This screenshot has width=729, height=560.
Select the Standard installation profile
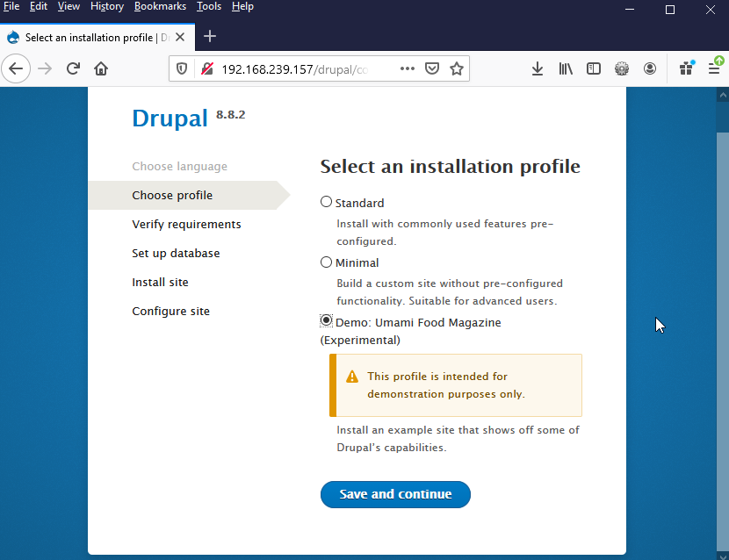327,202
